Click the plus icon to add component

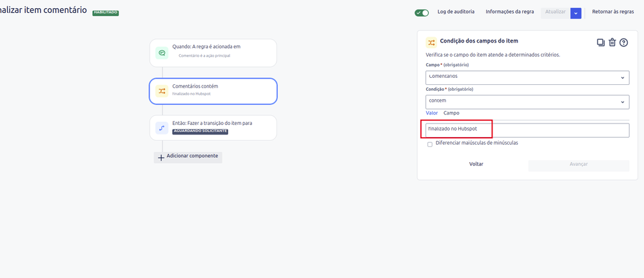tap(161, 158)
